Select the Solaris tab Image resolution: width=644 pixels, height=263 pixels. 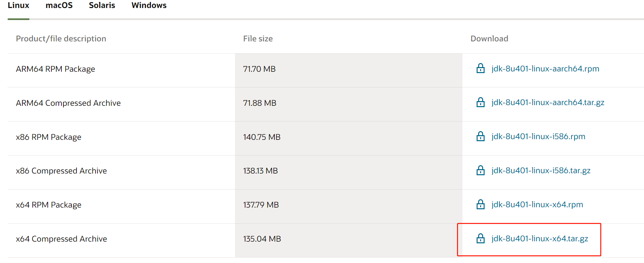(102, 6)
